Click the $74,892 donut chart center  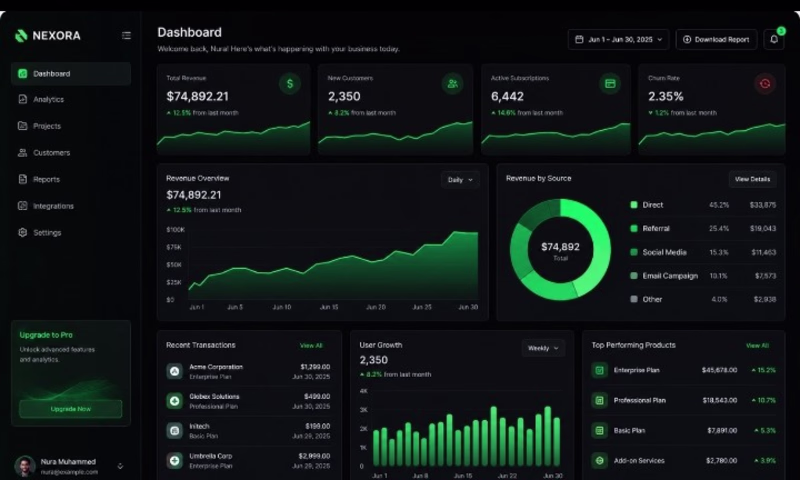click(560, 247)
